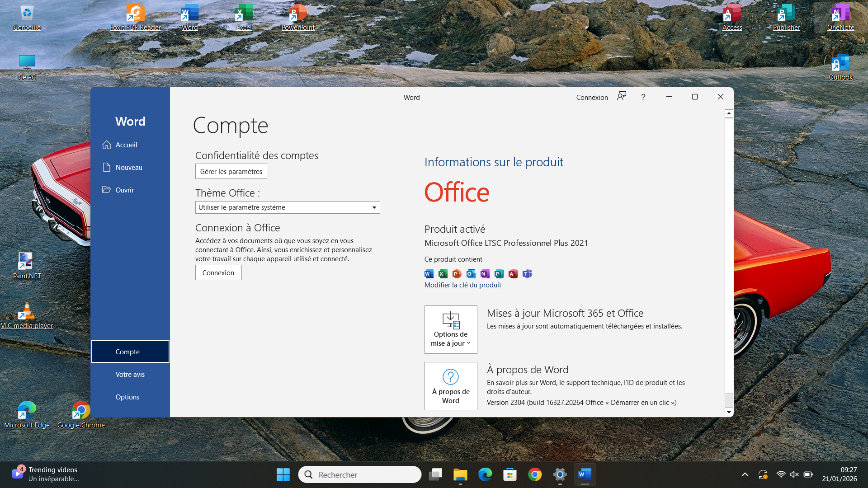Click the Word icon in product contents

pyautogui.click(x=429, y=274)
